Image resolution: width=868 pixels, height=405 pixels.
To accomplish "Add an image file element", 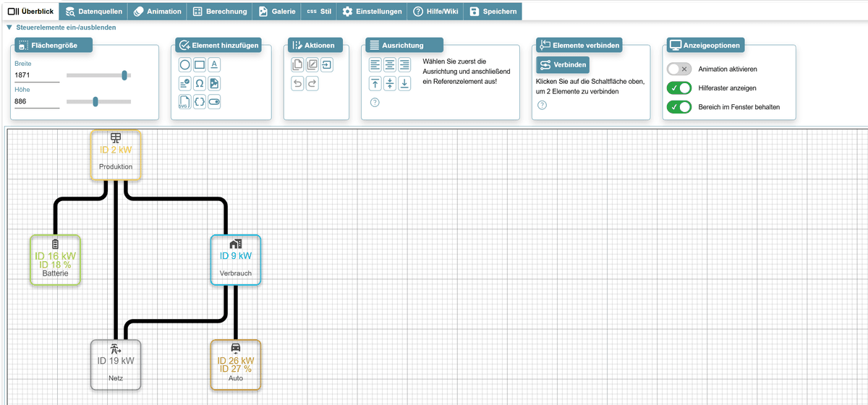I will [214, 83].
